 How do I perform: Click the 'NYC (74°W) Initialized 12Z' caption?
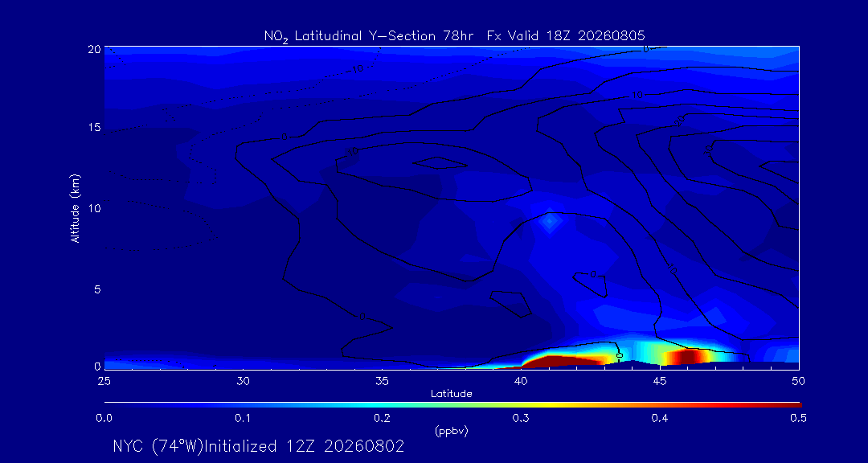point(259,446)
